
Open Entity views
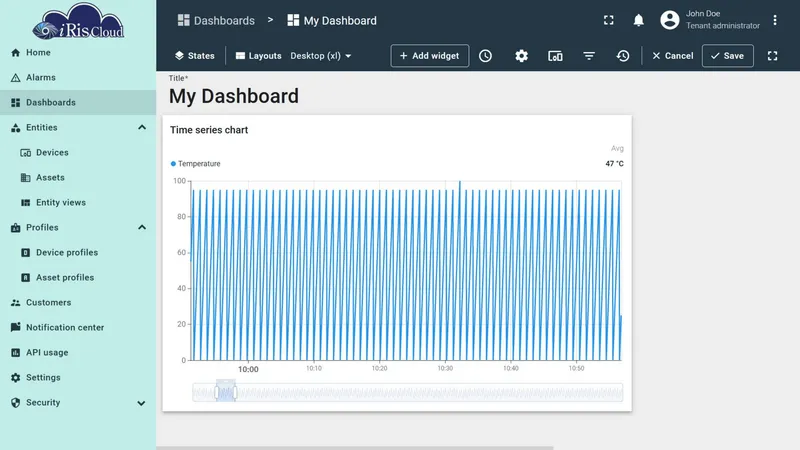pos(78,203)
